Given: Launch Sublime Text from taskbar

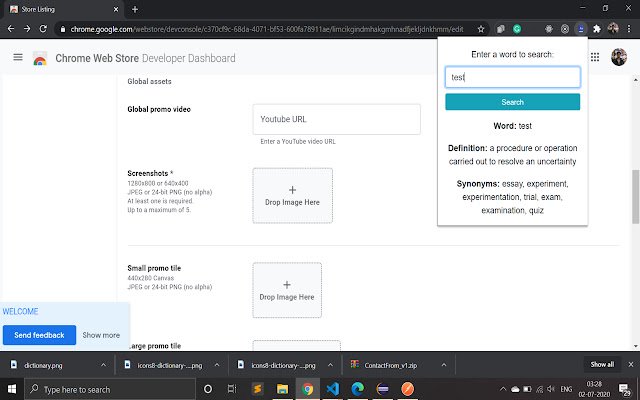Looking at the screenshot, I should click(258, 389).
